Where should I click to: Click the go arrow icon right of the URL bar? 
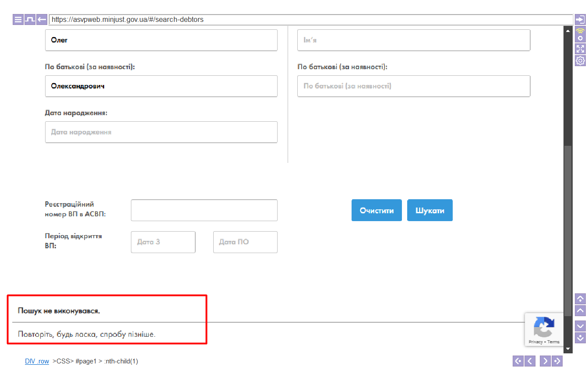click(x=580, y=20)
